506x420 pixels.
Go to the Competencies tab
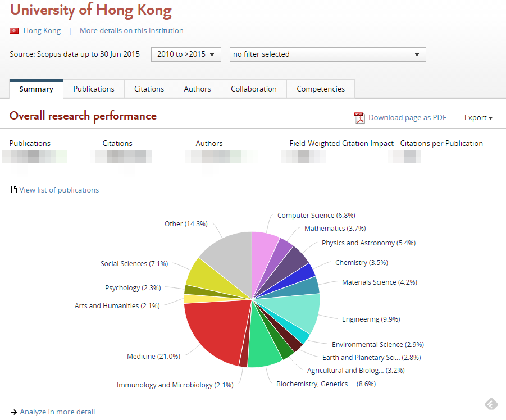click(321, 89)
